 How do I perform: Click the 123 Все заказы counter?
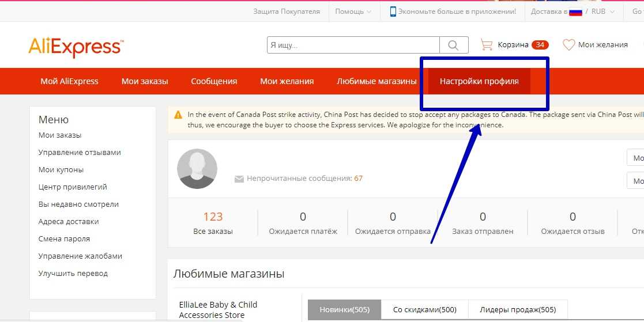[x=213, y=223]
